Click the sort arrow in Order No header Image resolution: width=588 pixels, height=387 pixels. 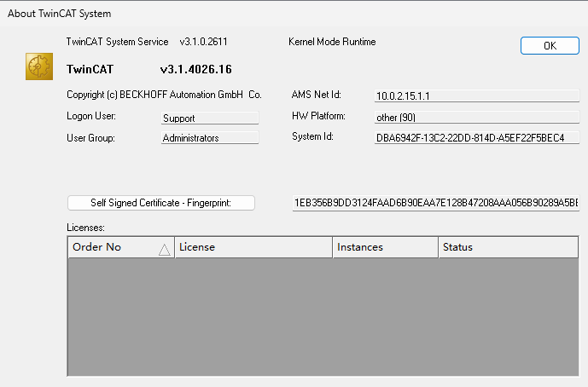tap(164, 248)
